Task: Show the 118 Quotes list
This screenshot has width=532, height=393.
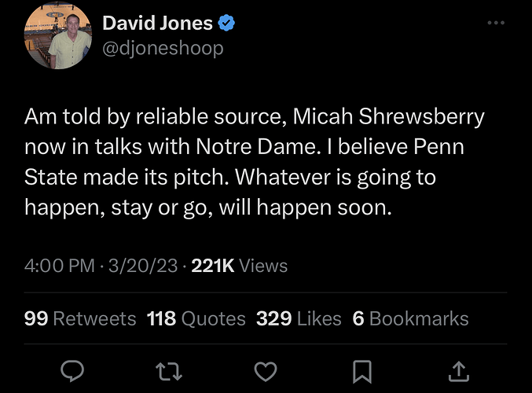Action: point(196,318)
